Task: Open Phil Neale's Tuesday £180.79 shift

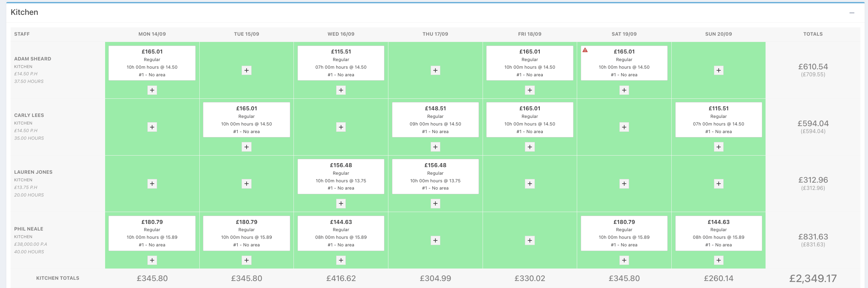Action: pos(246,233)
